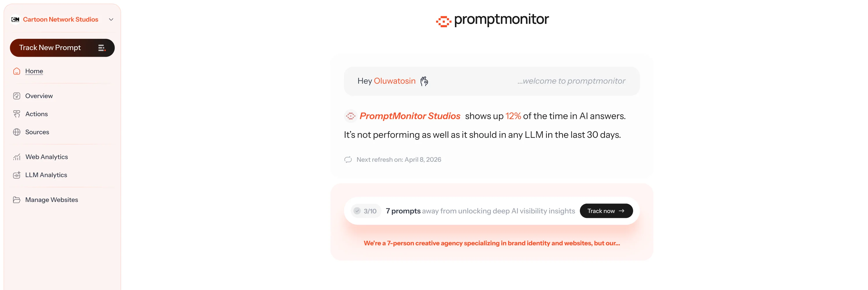Click the refresh loop icon
The image size is (868, 290).
tap(348, 160)
